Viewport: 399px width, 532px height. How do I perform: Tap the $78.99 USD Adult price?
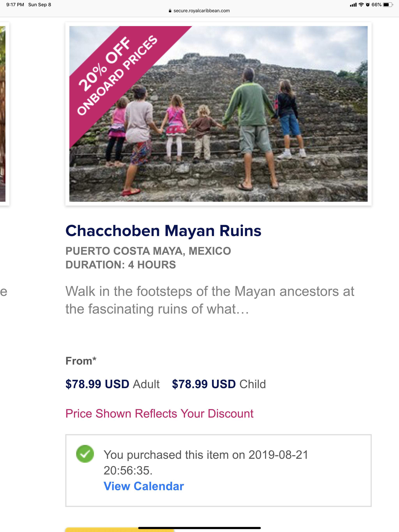pyautogui.click(x=112, y=384)
